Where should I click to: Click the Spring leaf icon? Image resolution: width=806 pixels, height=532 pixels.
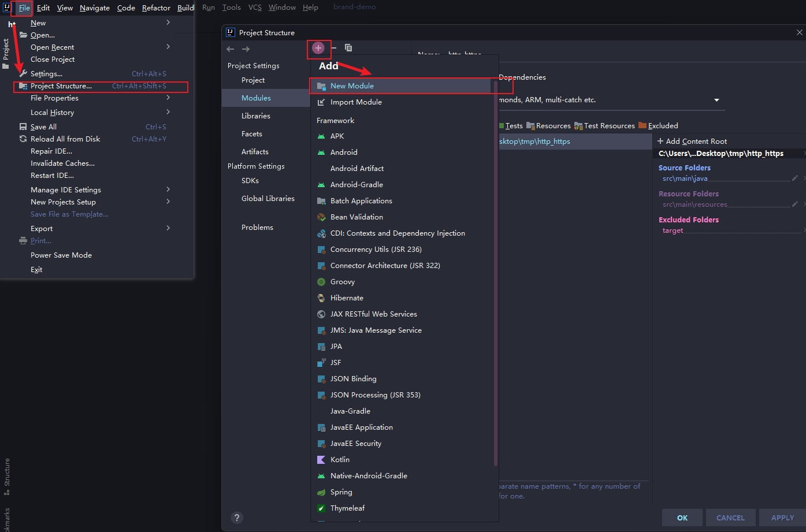coord(321,492)
